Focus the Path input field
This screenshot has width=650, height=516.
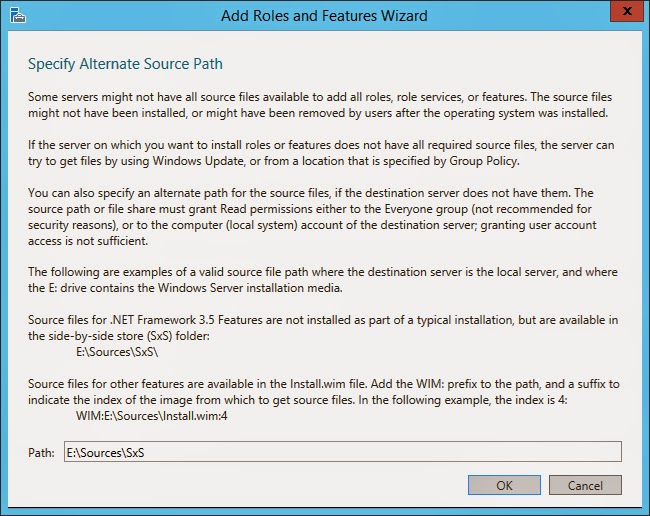pos(342,452)
